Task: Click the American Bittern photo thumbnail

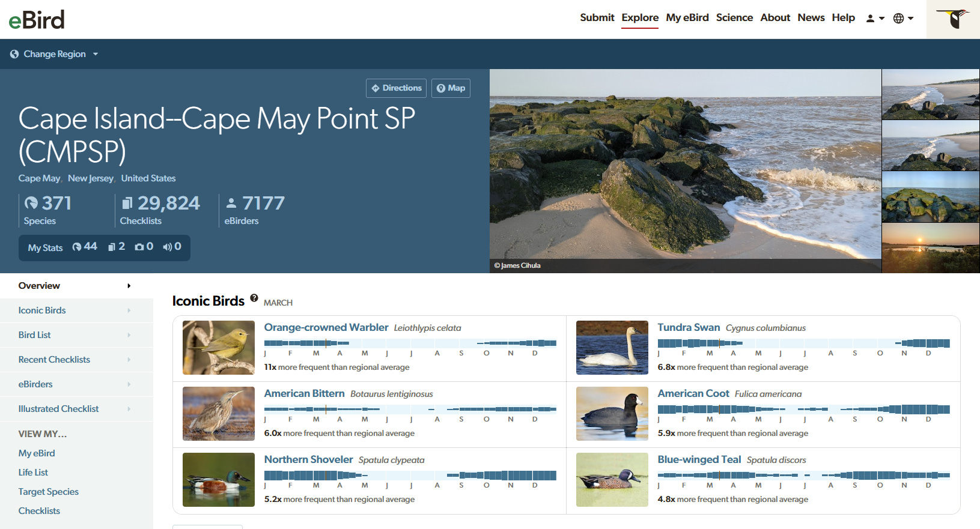Action: [x=219, y=414]
